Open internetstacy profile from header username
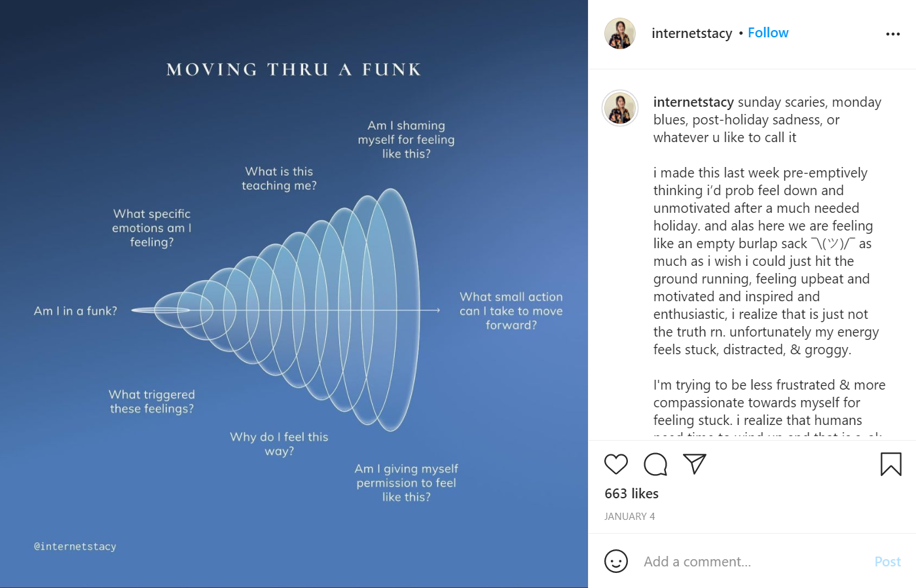916x588 pixels. pyautogui.click(x=691, y=33)
